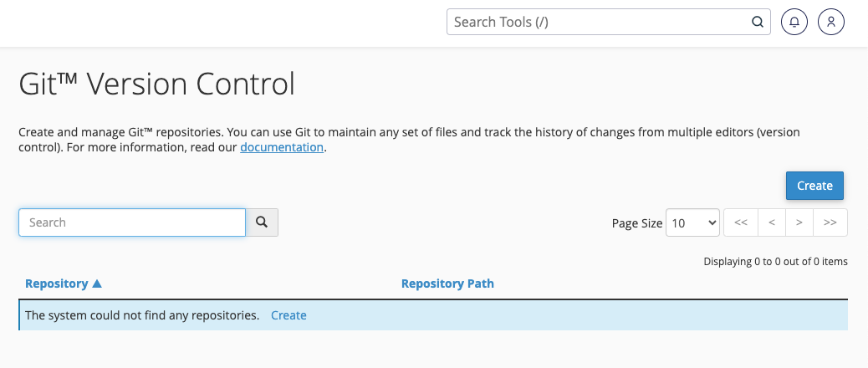Click the notifications bell icon
Screen dimensions: 868x368
point(794,23)
